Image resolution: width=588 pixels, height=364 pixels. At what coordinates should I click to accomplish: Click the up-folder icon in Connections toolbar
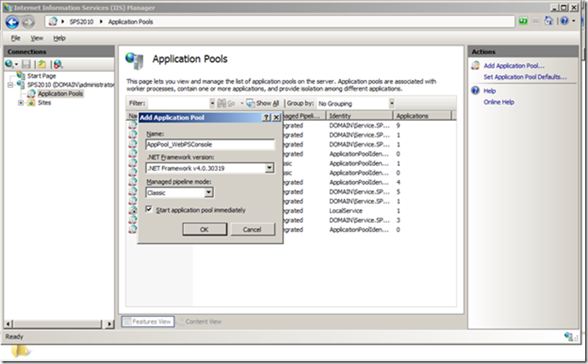click(42, 65)
